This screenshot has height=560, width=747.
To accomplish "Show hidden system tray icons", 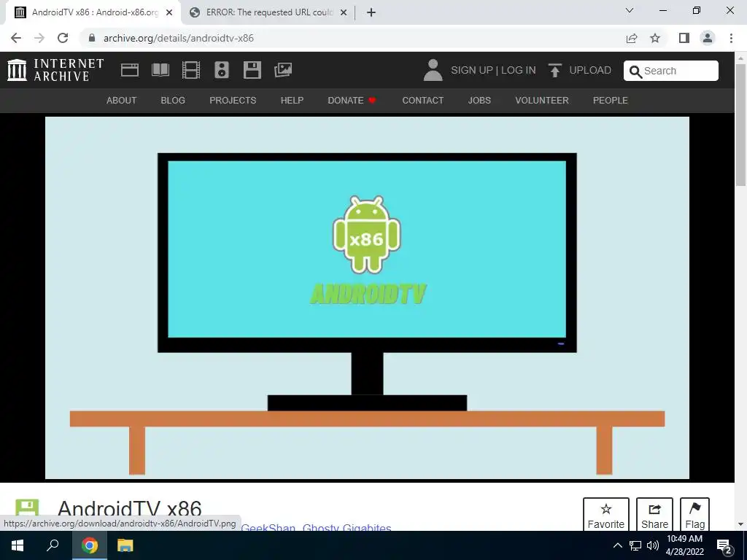I will click(x=617, y=545).
